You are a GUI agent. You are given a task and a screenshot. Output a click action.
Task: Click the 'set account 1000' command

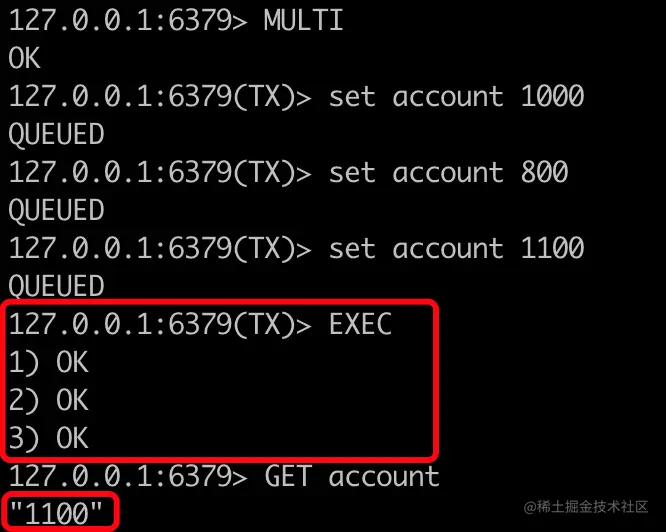pyautogui.click(x=457, y=96)
